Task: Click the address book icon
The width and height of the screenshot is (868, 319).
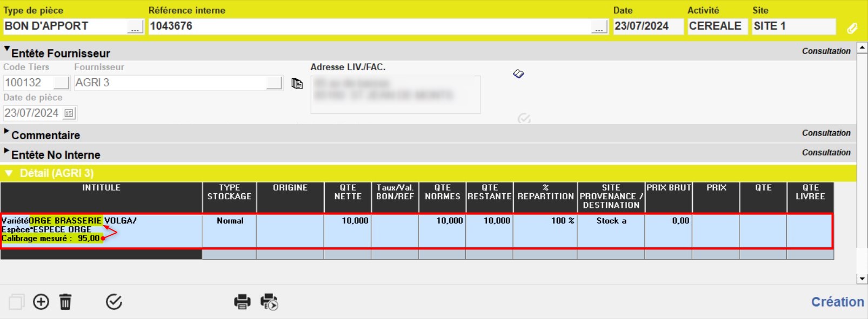Action: click(518, 74)
